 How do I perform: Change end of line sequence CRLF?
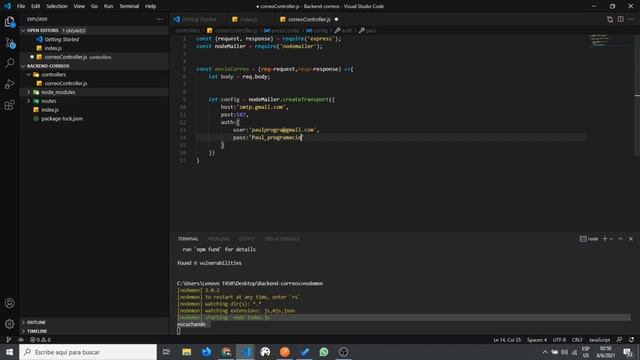577,340
